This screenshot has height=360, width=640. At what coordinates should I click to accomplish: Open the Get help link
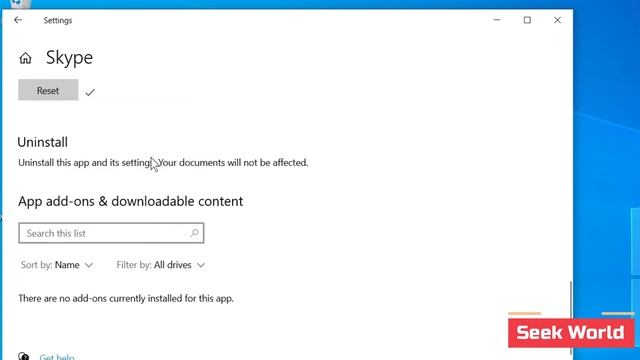(57, 357)
